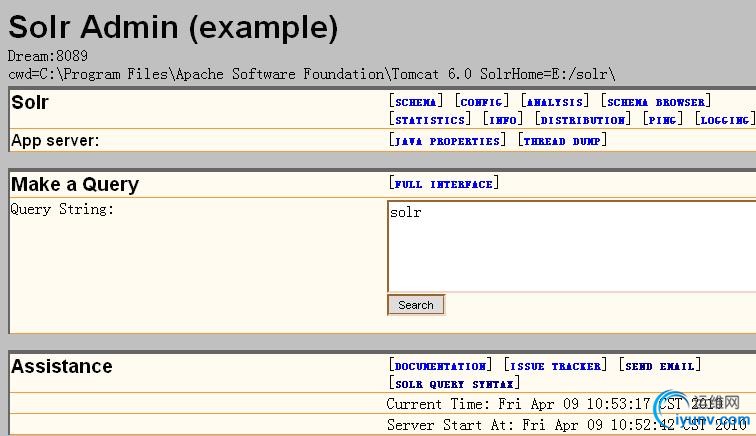Open the DISTRIBUTION link
The height and width of the screenshot is (436, 756).
[x=582, y=120]
